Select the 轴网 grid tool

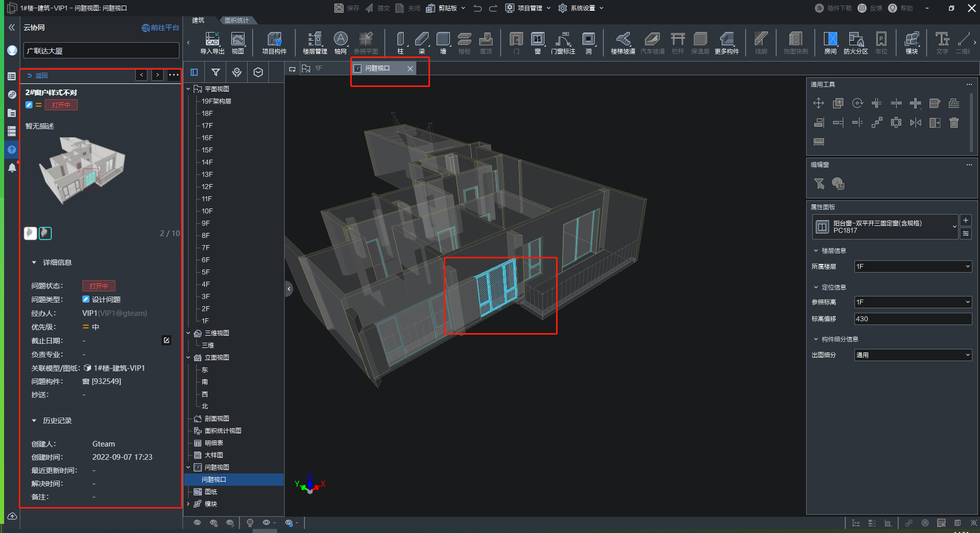pos(341,43)
